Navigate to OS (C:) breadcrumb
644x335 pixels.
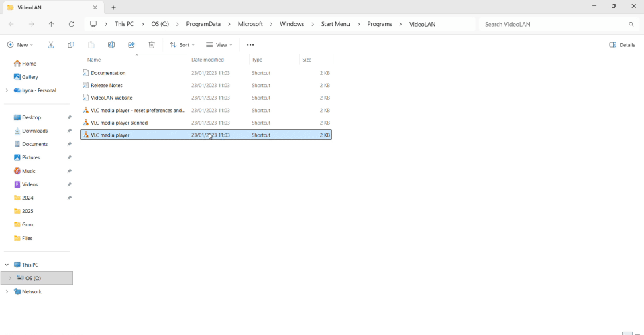pos(160,24)
